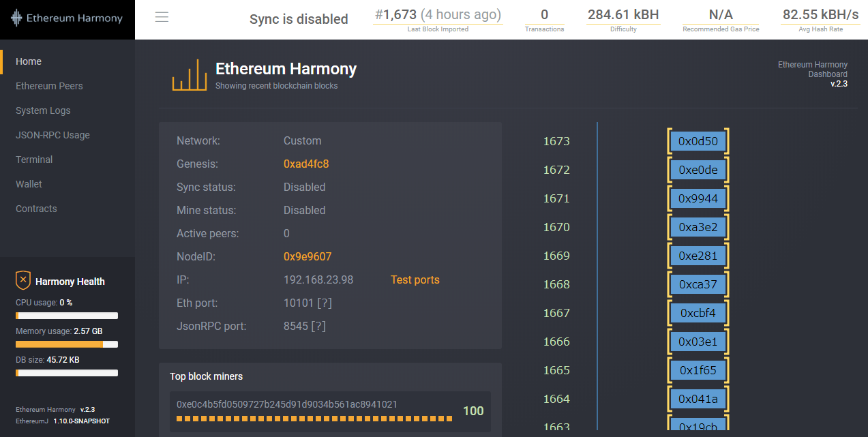Click the Memory usage progress bar

[67, 344]
